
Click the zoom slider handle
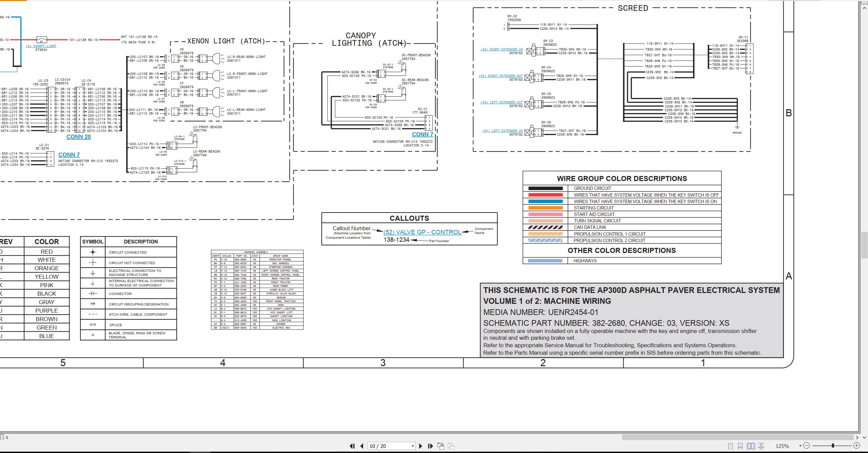(x=833, y=446)
